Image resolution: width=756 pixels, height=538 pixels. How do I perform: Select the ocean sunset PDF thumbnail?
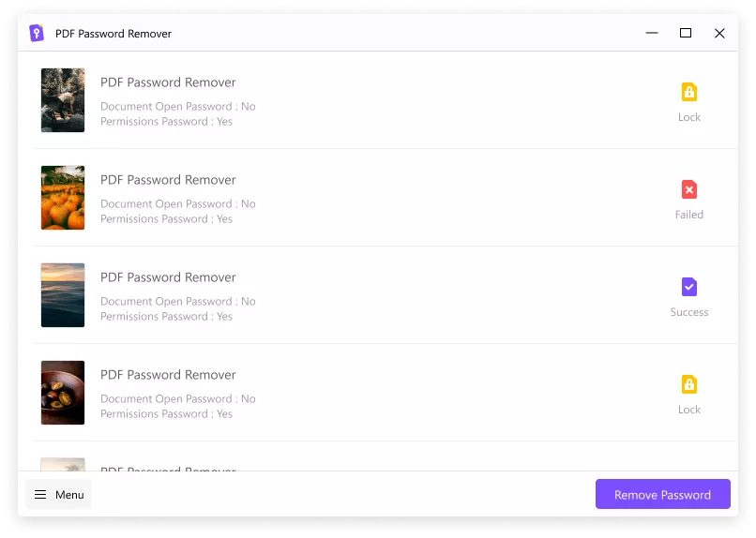63,295
